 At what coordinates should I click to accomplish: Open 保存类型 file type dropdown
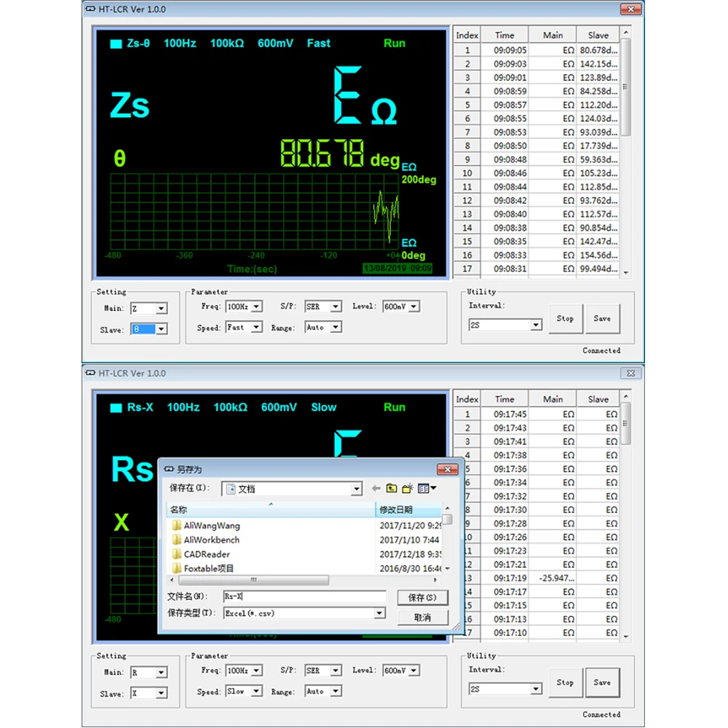pos(379,613)
